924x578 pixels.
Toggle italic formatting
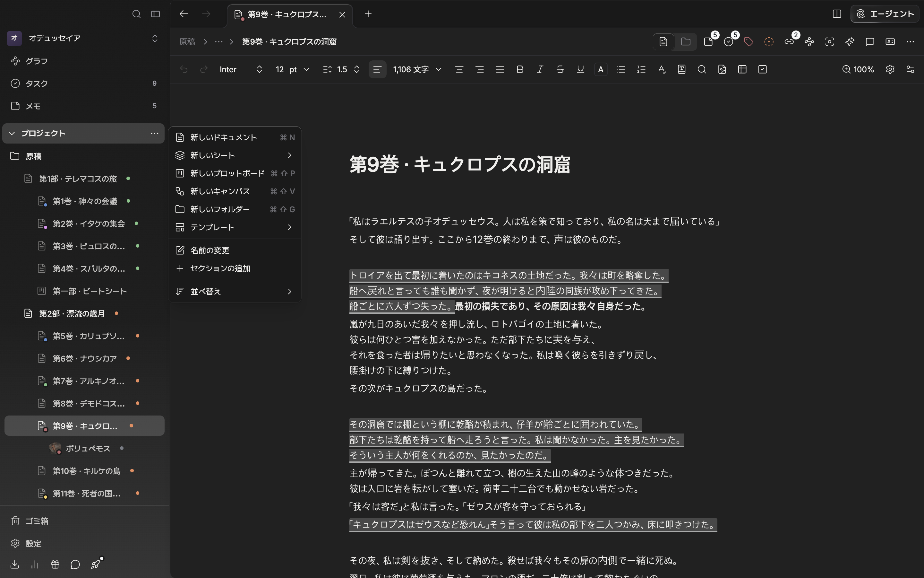coord(540,69)
